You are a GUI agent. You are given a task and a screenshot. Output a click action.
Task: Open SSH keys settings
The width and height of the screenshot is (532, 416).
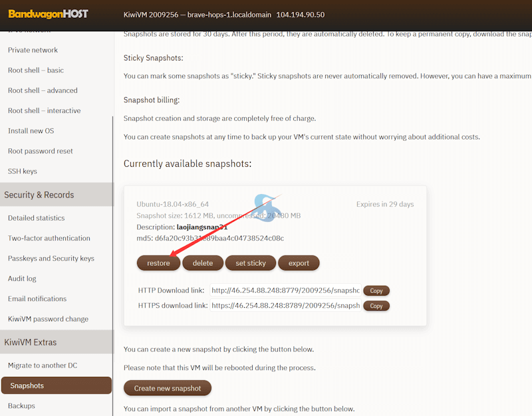[x=23, y=171]
